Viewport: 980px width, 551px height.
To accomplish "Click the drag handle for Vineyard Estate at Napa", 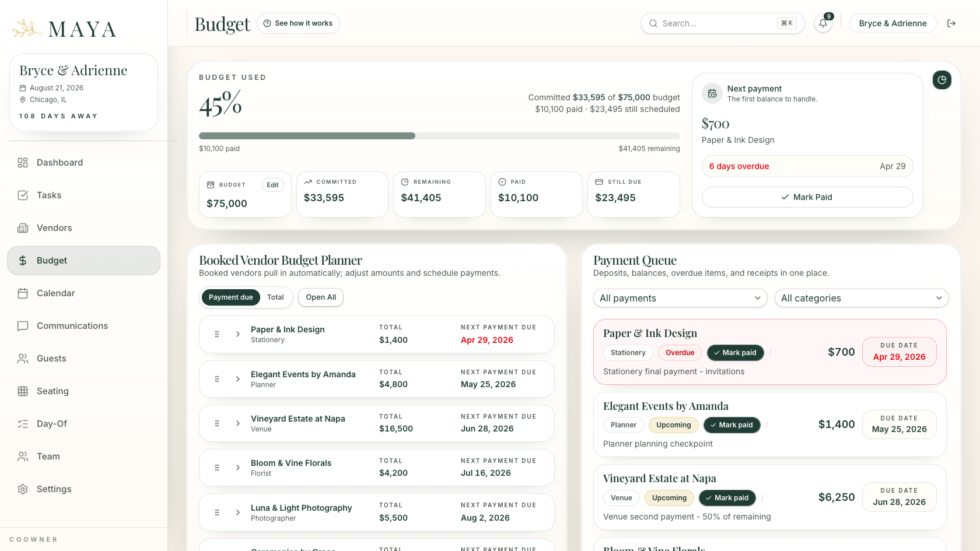I will [217, 423].
